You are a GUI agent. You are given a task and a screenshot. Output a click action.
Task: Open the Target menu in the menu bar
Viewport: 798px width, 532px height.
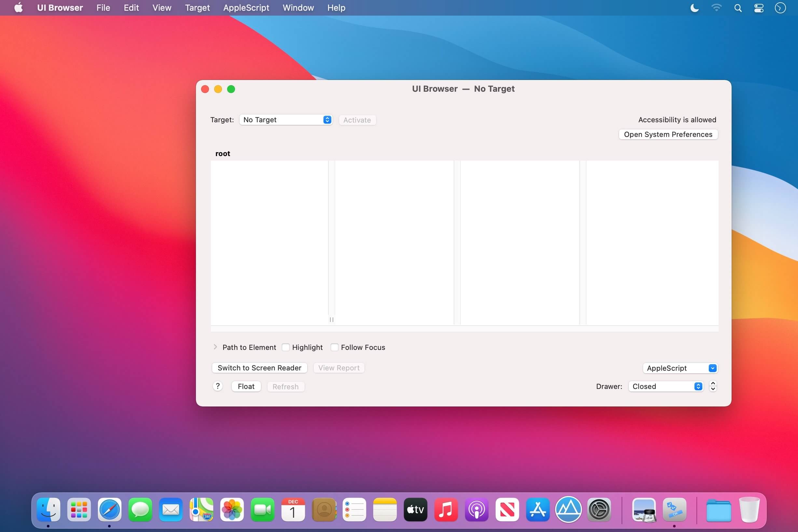point(197,8)
